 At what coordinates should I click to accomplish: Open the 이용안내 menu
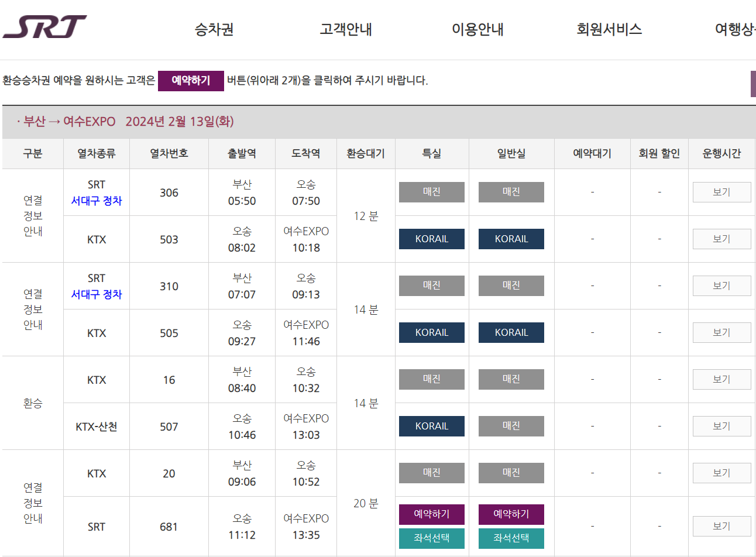pyautogui.click(x=477, y=29)
